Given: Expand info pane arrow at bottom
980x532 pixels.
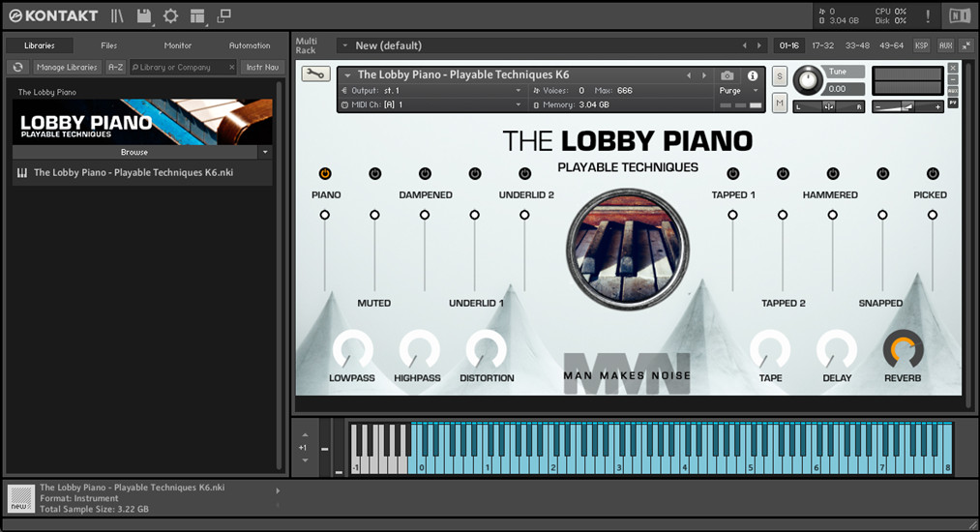Looking at the screenshot, I should tap(278, 491).
